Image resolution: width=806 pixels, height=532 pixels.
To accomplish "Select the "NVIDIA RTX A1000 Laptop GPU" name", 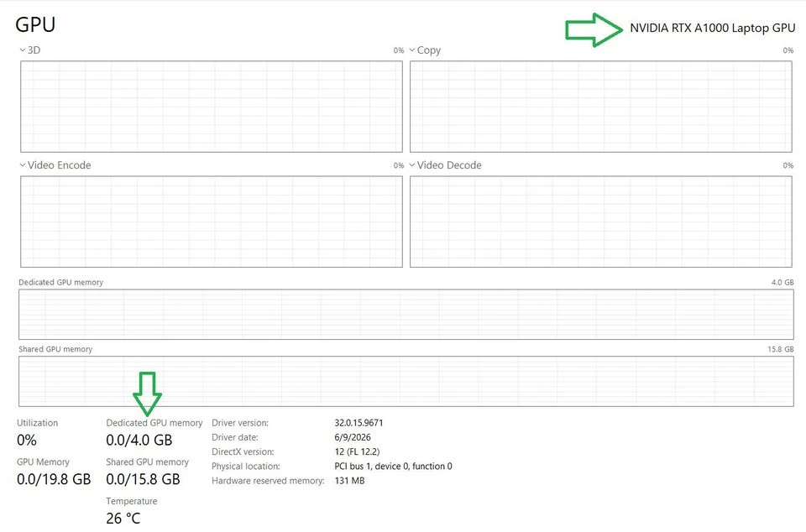I will [713, 28].
